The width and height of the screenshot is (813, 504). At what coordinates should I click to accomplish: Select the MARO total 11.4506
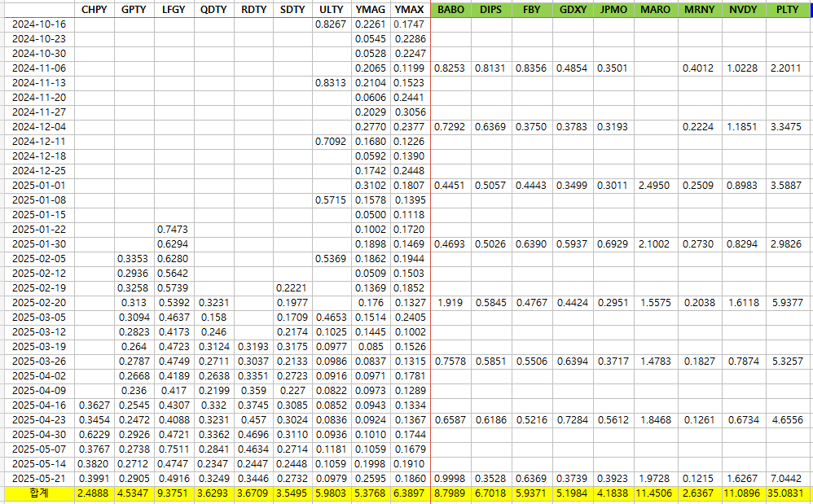pos(656,493)
